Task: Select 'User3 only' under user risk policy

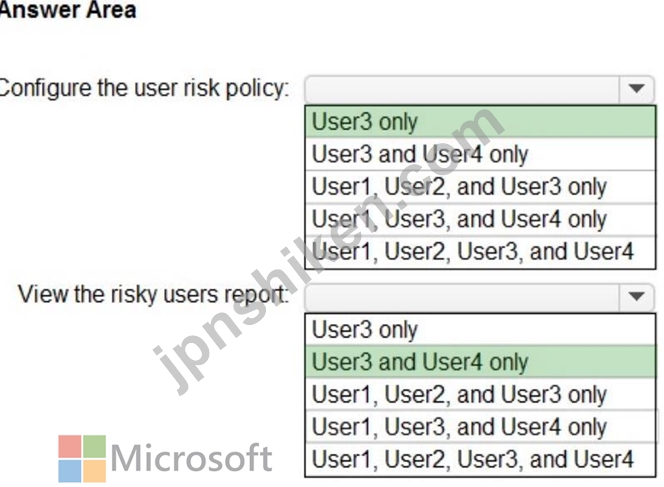Action: click(x=480, y=122)
